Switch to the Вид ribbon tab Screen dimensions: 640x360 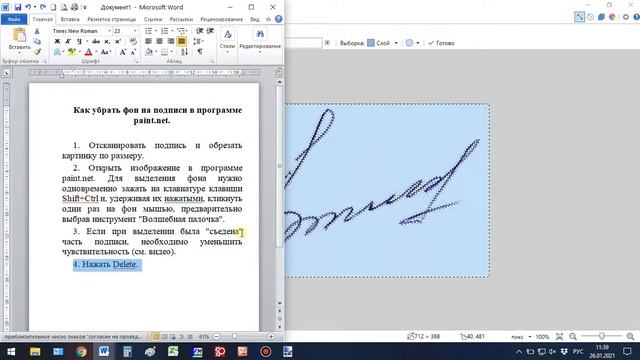pos(255,19)
